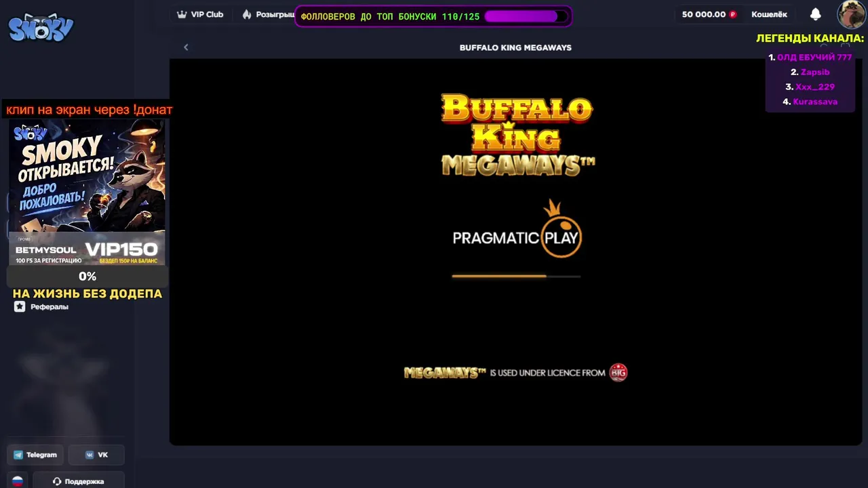The image size is (868, 488).
Task: Click the Smoky открывается promo banner
Action: tap(87, 192)
